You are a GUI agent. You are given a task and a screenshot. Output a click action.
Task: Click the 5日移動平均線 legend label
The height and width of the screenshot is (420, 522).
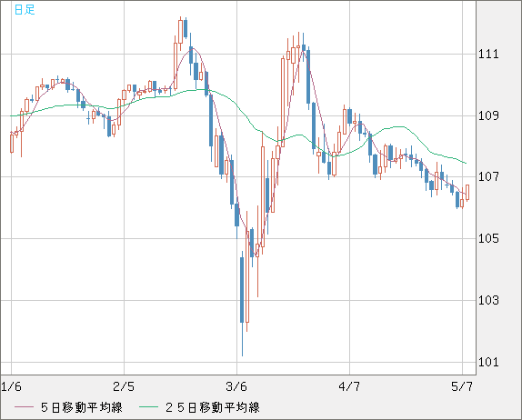click(82, 407)
